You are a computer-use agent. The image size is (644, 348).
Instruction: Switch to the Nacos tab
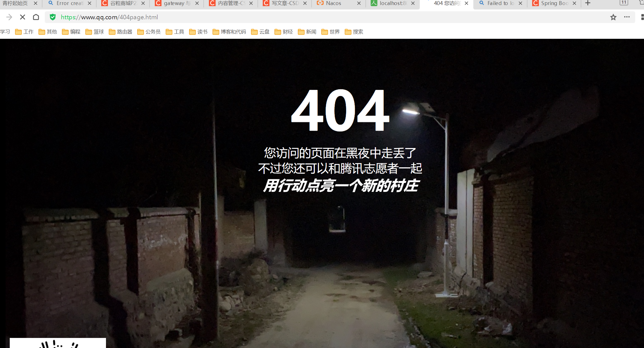(x=334, y=3)
